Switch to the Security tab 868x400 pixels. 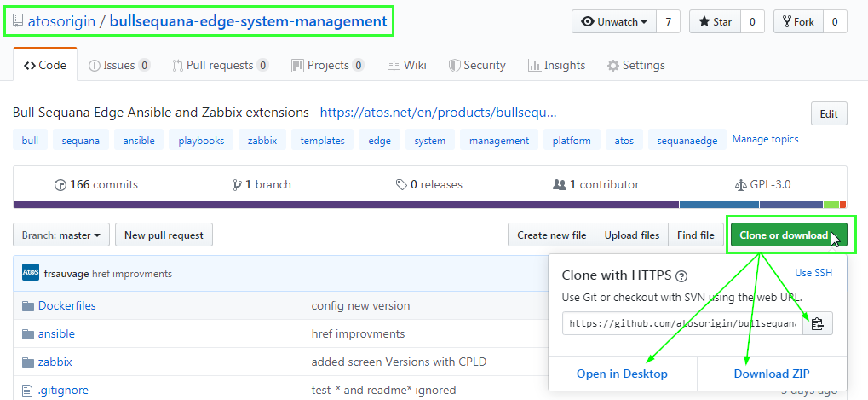click(477, 66)
